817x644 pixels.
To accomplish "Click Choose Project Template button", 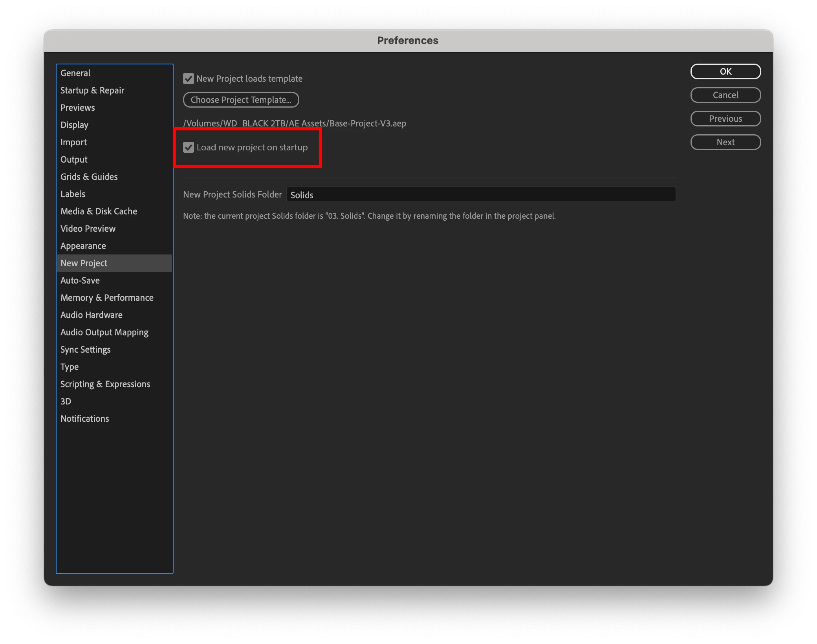I will [x=241, y=100].
